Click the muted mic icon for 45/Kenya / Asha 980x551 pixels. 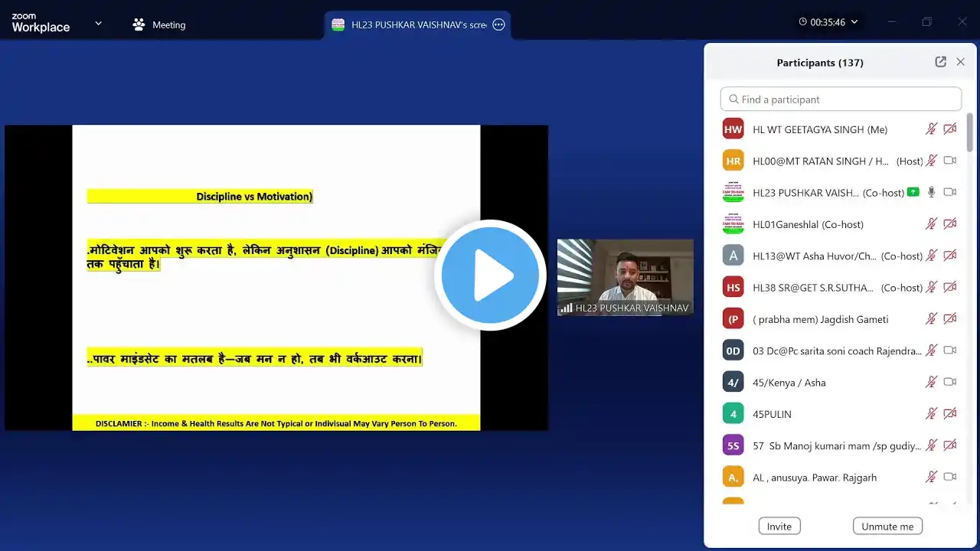(931, 382)
